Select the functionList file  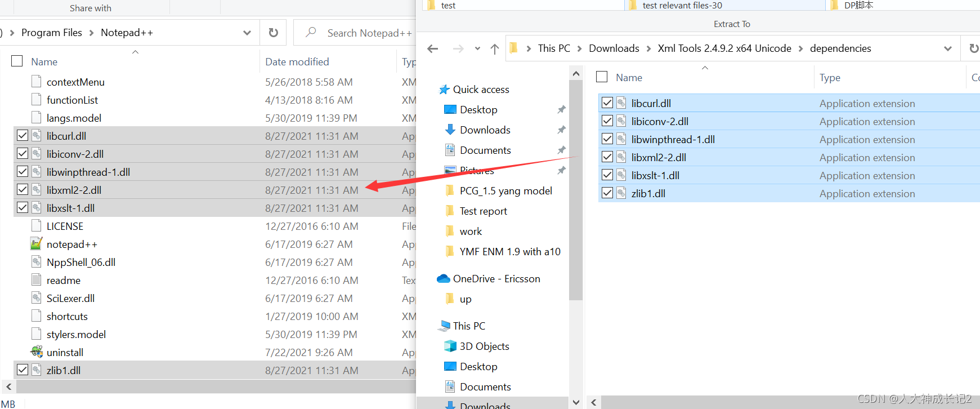tap(72, 100)
